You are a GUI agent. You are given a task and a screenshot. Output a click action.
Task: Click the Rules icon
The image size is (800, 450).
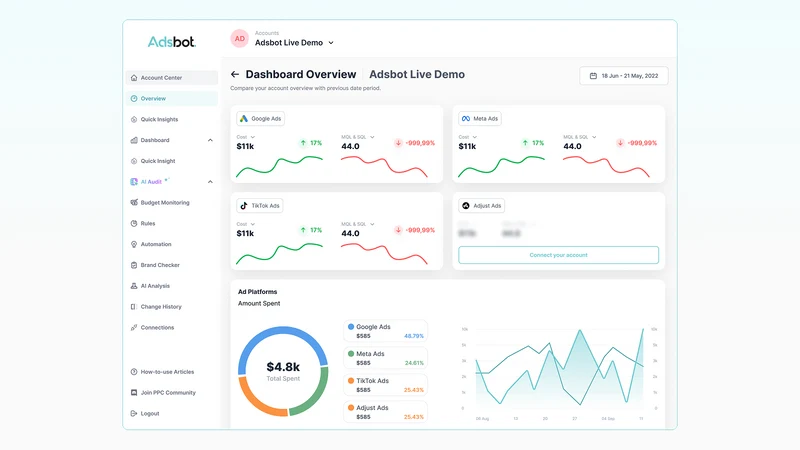click(134, 223)
